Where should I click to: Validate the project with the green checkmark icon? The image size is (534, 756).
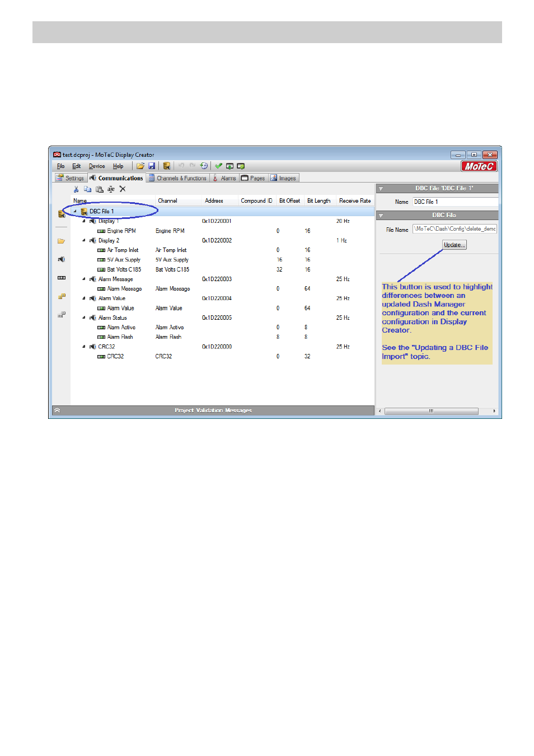pos(218,166)
